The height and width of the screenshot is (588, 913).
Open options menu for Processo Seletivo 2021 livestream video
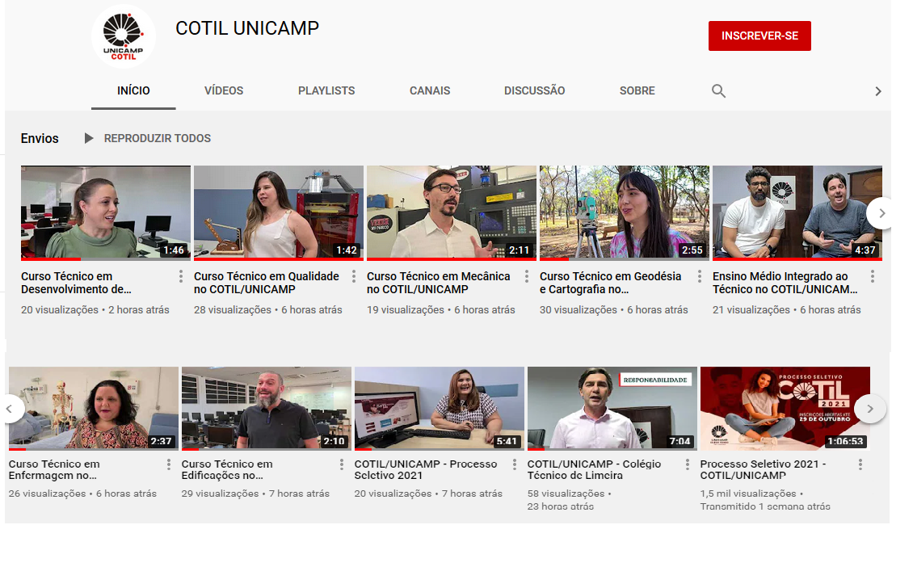(860, 464)
